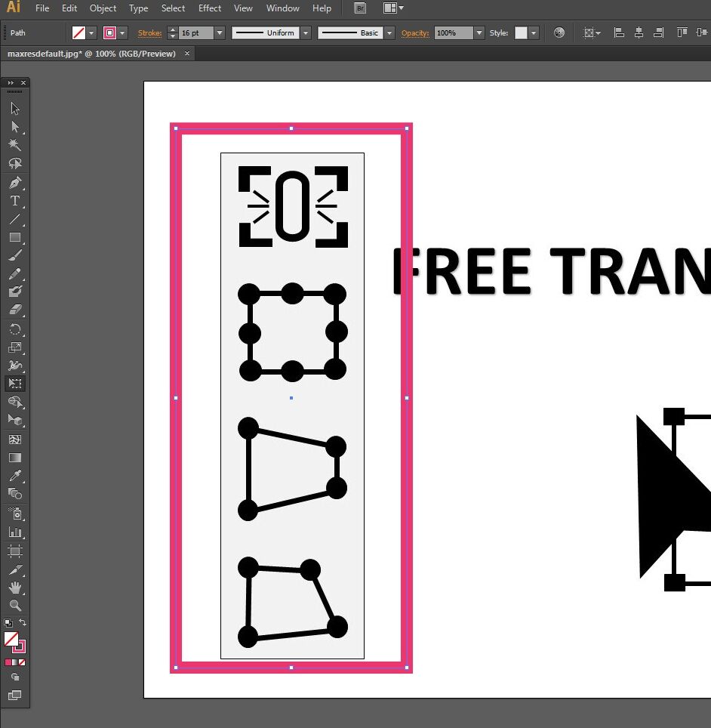Image resolution: width=711 pixels, height=728 pixels.
Task: Open the 100% opacity dropdown
Action: pos(479,33)
